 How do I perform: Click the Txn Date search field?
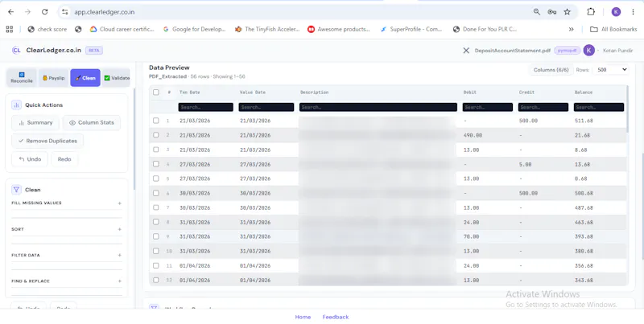tap(206, 107)
